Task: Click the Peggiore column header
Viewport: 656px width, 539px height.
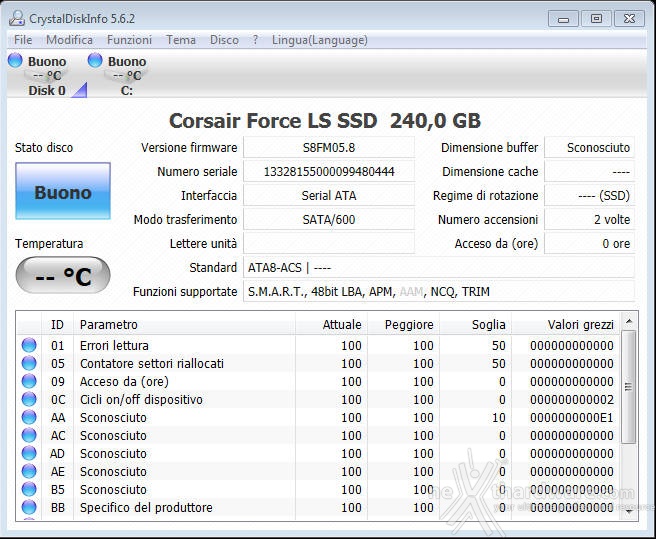Action: point(404,324)
